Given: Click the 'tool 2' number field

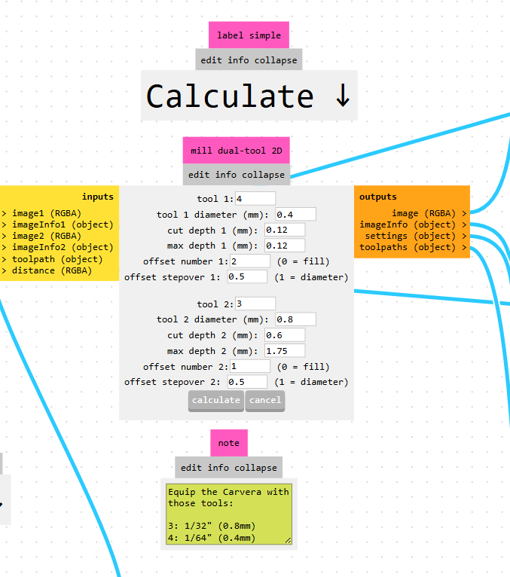Looking at the screenshot, I should click(x=255, y=304).
